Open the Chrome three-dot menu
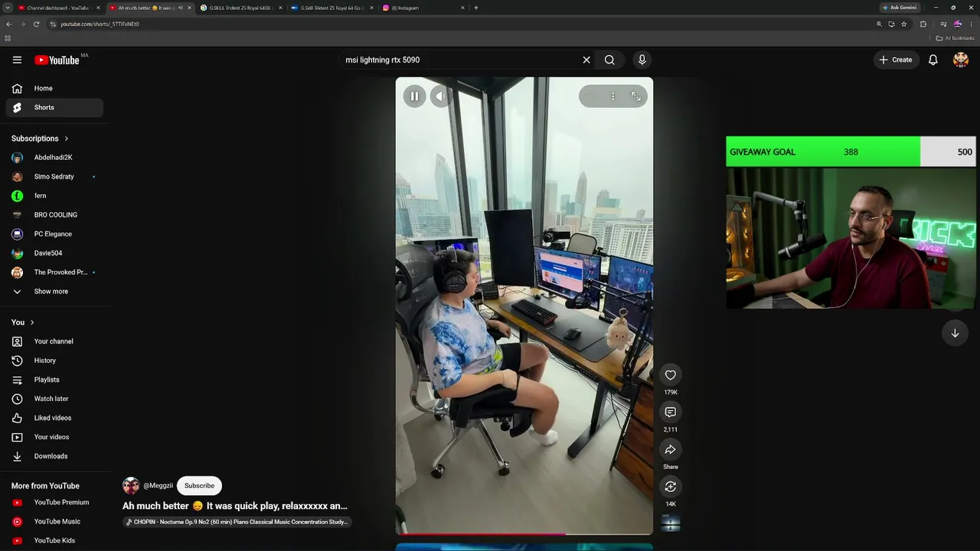The height and width of the screenshot is (551, 980). (x=970, y=24)
